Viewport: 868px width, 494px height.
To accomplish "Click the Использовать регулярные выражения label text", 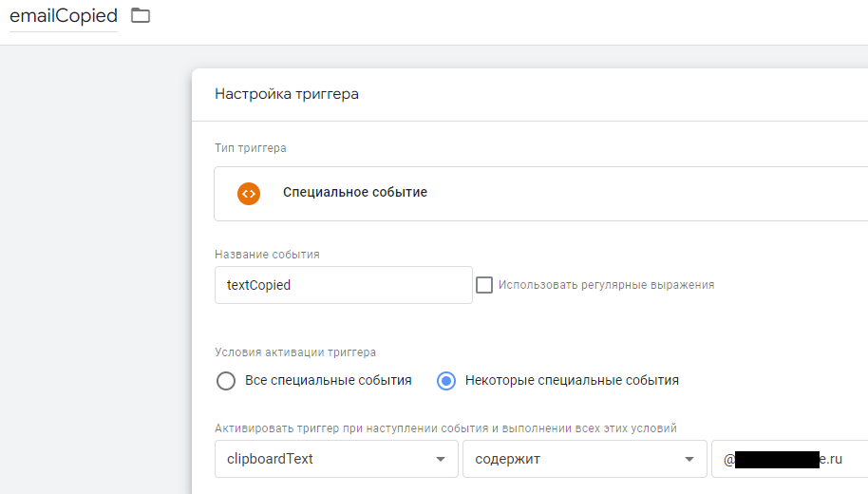I will tap(606, 285).
